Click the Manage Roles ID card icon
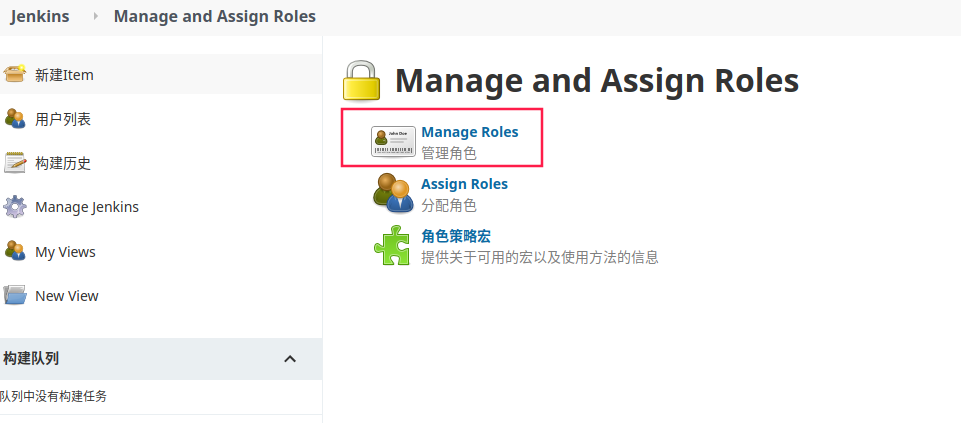 click(x=393, y=141)
